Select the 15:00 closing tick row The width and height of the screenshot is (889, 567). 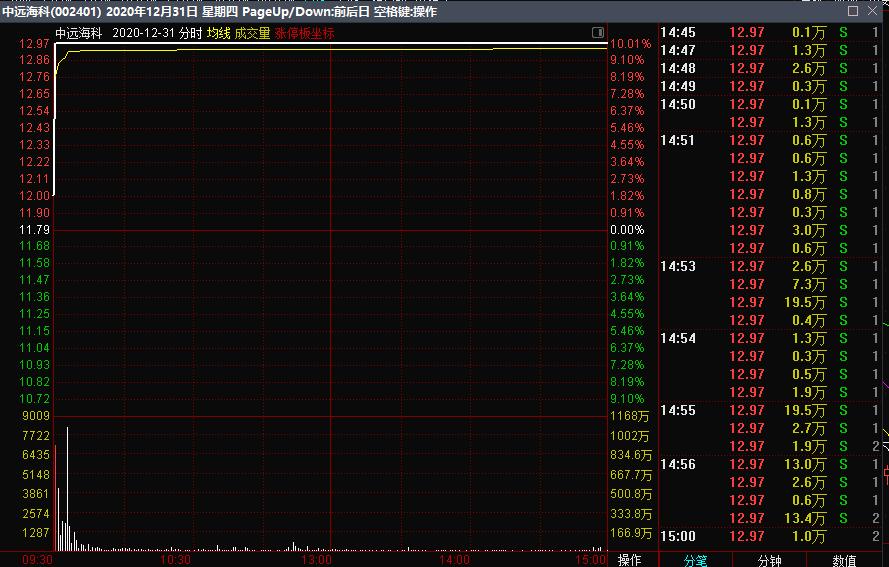pos(771,536)
